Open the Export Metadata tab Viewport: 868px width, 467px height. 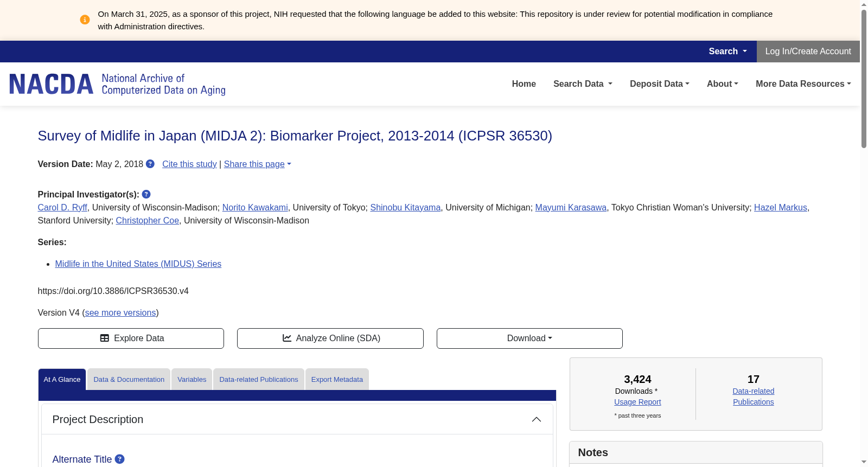(x=337, y=380)
